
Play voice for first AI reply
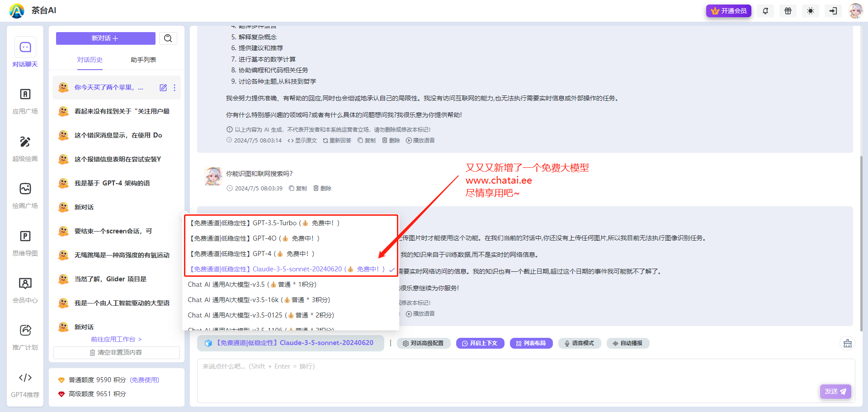tap(420, 141)
